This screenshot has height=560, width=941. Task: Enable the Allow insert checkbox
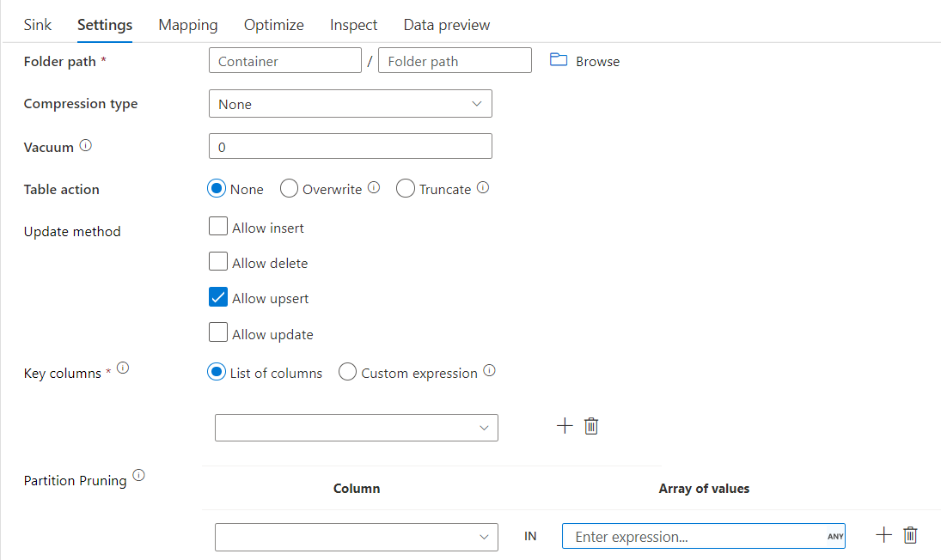tap(218, 227)
